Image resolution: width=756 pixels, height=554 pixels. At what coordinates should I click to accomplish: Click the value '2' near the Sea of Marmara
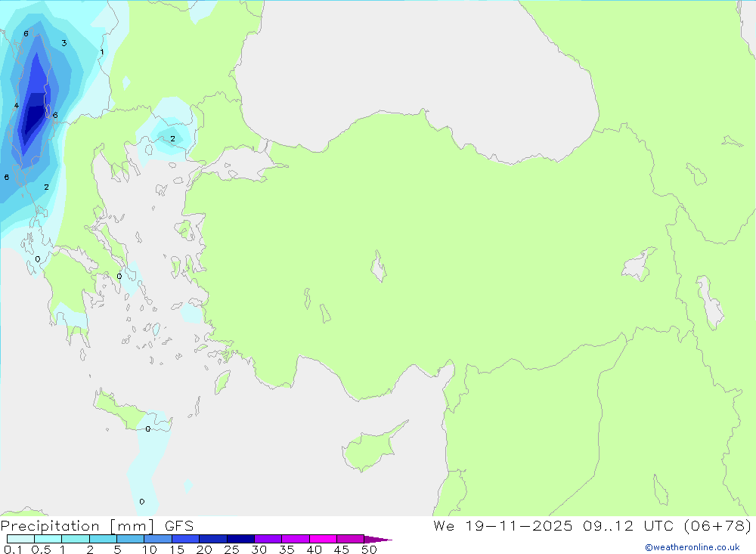coord(172,139)
